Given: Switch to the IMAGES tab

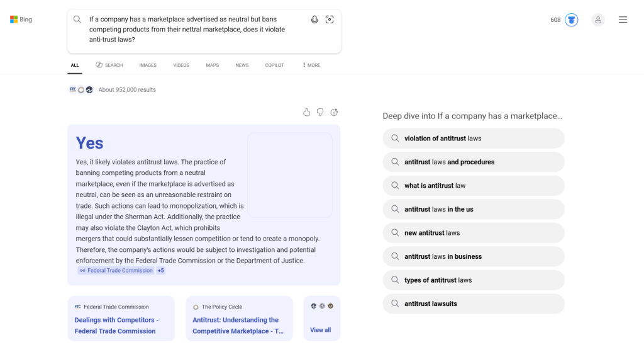Looking at the screenshot, I should pyautogui.click(x=148, y=65).
